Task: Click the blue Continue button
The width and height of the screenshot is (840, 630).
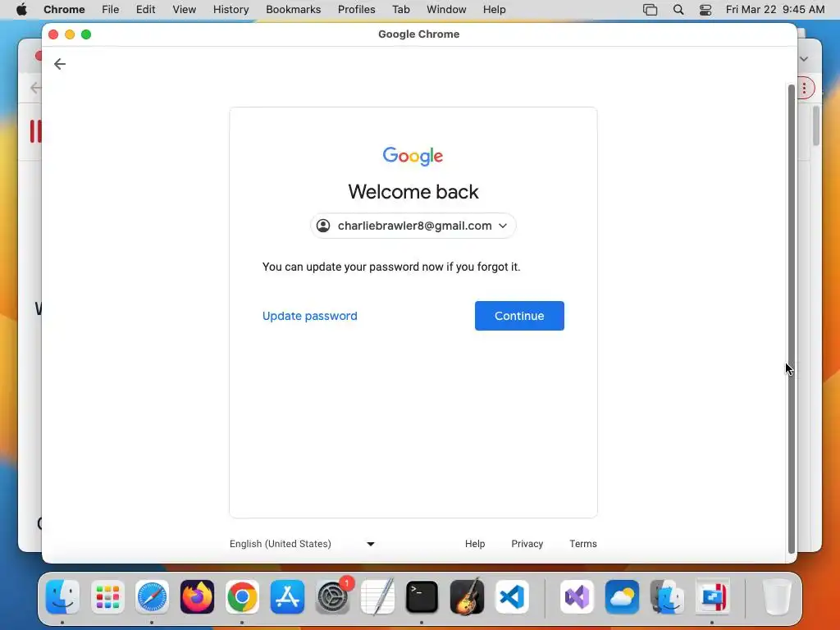Action: click(x=519, y=316)
